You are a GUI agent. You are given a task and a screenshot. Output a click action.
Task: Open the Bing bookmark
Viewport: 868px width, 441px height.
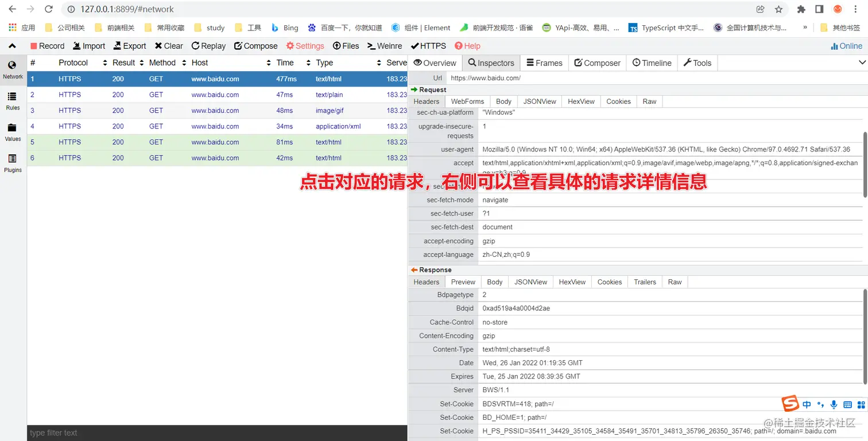click(285, 28)
